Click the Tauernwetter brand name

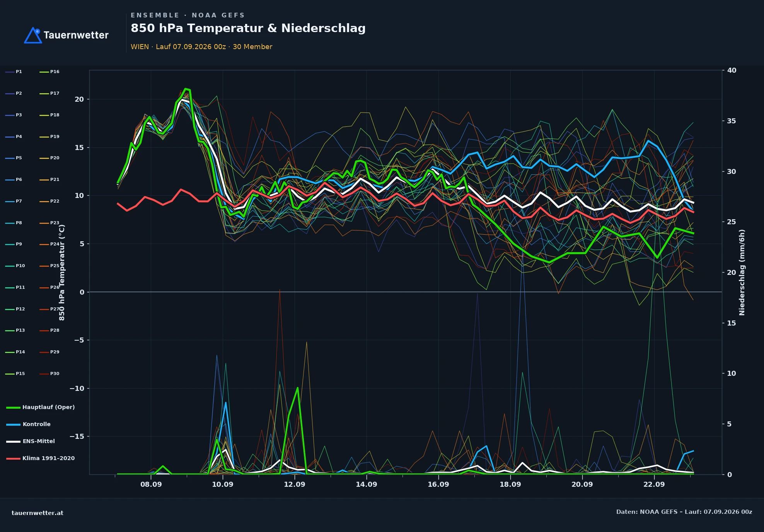pos(76,35)
